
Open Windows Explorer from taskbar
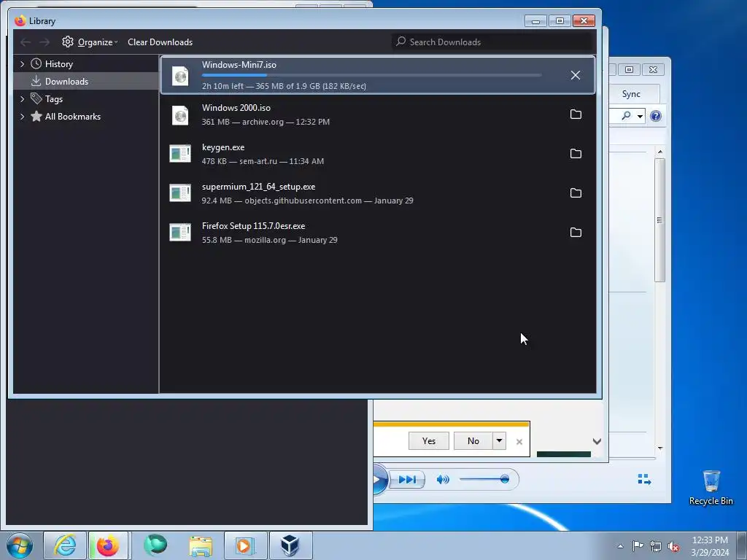pos(201,545)
